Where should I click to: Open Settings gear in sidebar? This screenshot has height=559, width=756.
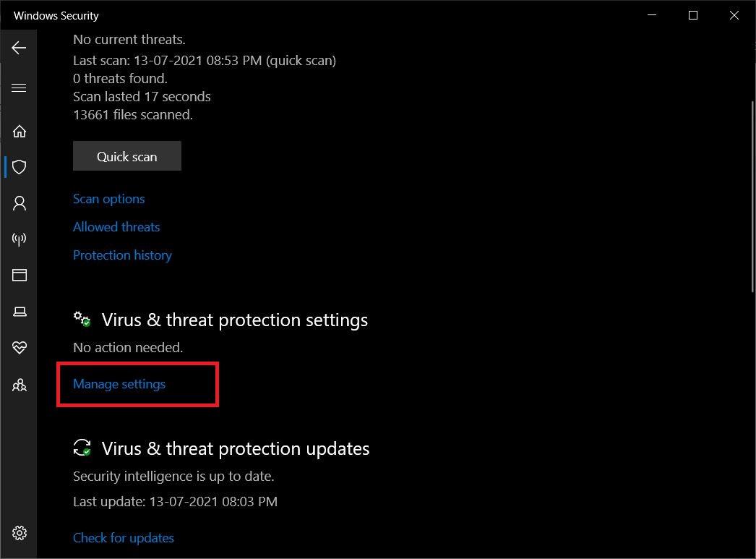[20, 533]
